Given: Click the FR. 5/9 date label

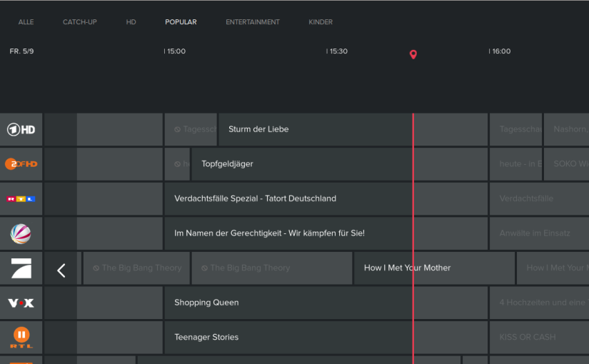Looking at the screenshot, I should (21, 51).
